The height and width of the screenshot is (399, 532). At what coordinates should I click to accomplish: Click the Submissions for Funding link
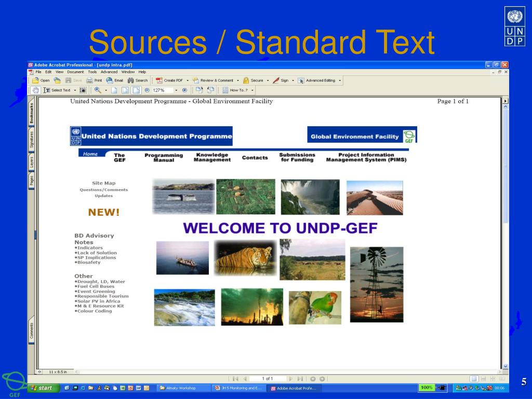[297, 157]
